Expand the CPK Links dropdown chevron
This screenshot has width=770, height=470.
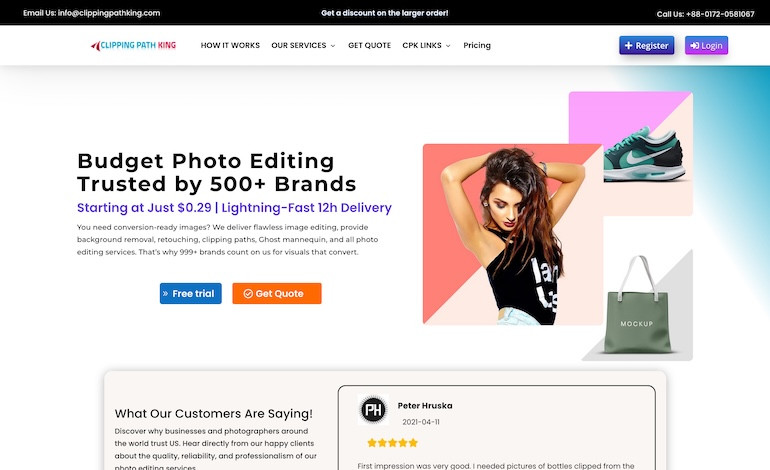click(x=448, y=46)
